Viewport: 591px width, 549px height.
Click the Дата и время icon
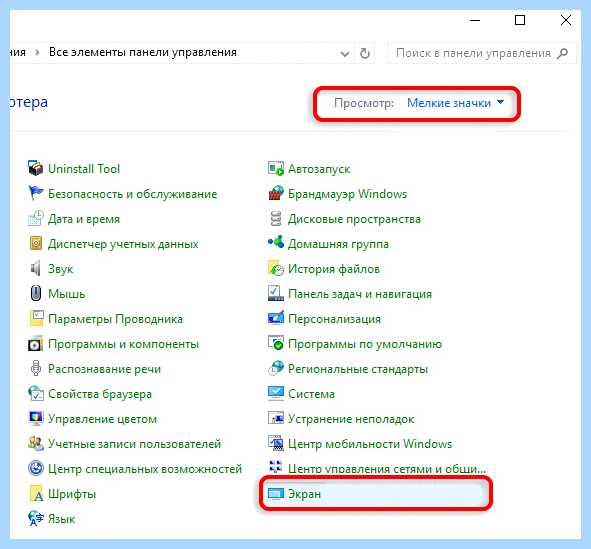click(x=36, y=219)
